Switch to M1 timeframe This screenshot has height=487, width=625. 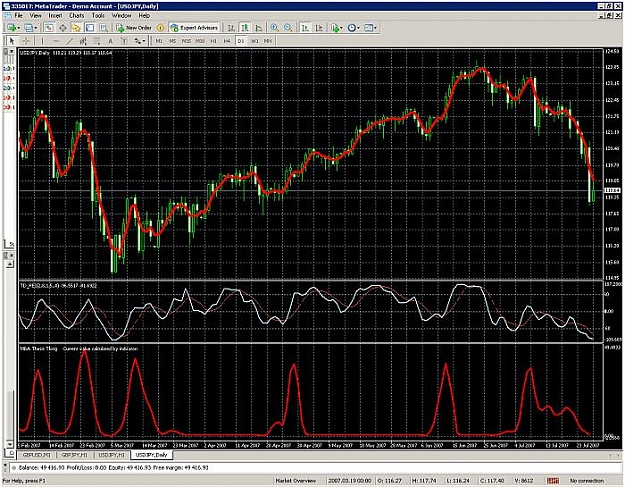tap(159, 41)
